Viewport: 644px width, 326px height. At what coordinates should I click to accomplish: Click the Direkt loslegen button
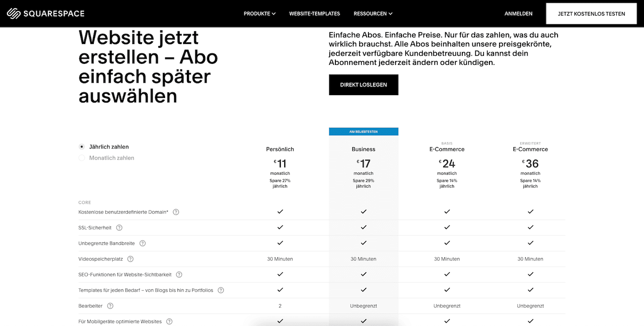coord(363,85)
